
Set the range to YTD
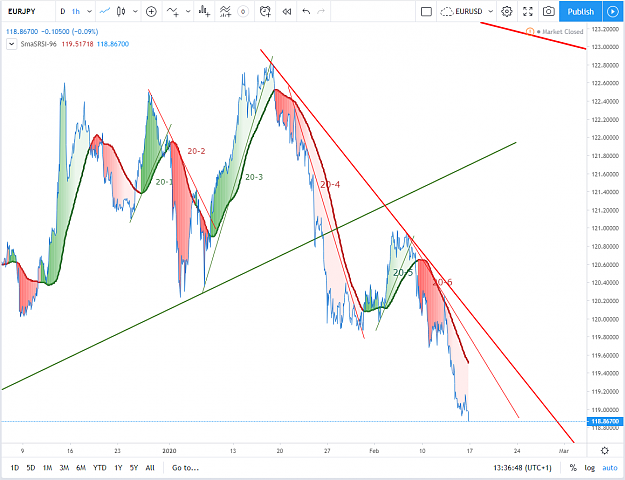click(x=100, y=468)
